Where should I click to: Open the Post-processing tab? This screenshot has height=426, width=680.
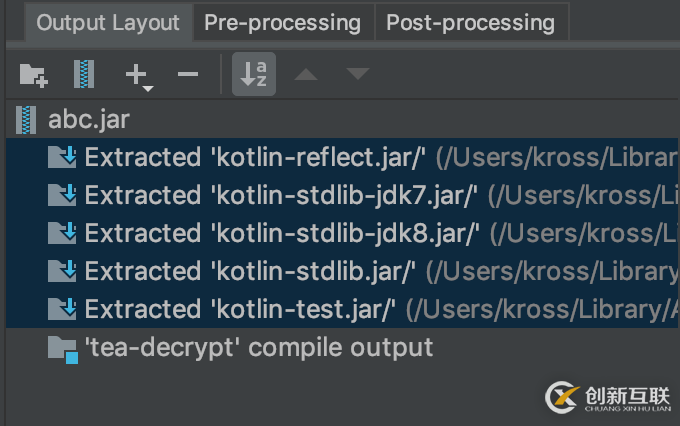(x=470, y=22)
